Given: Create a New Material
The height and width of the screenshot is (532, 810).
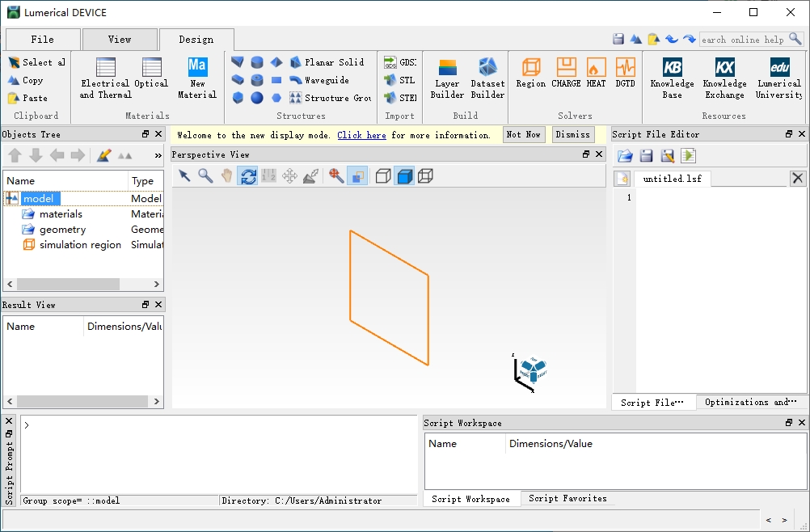Looking at the screenshot, I should [x=197, y=78].
